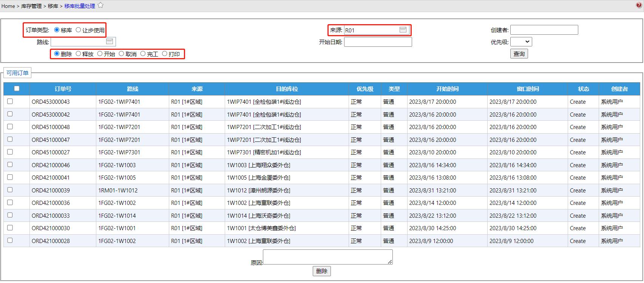Sort by 窗口时间 column header
The height and width of the screenshot is (283, 644).
(528, 89)
